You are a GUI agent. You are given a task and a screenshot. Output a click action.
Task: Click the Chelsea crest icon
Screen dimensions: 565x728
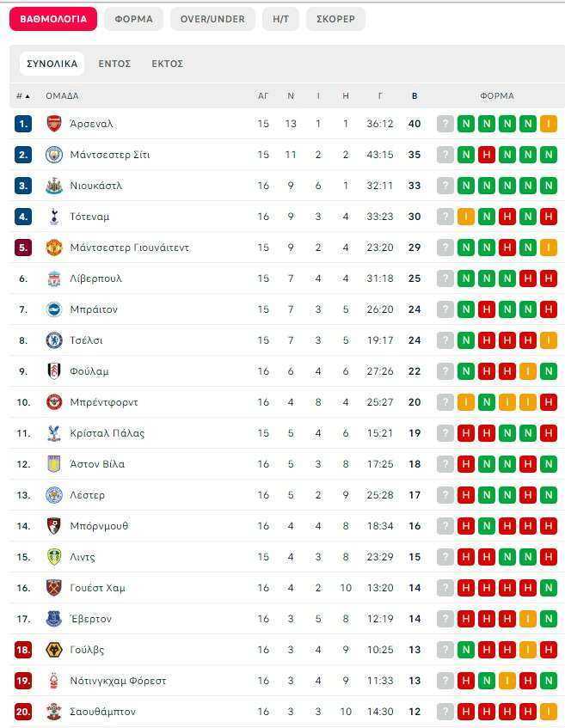[54, 340]
